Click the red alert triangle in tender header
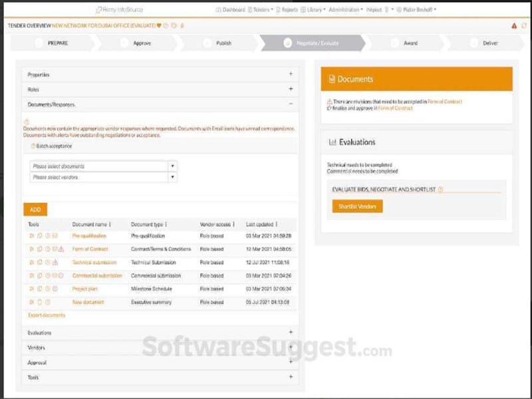 pyautogui.click(x=514, y=26)
